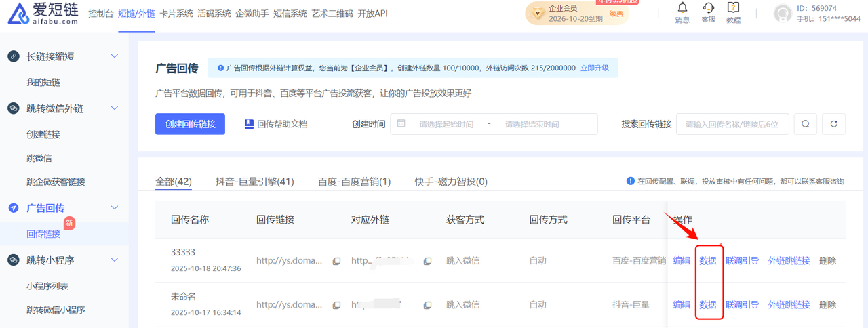Switch to the 百度-百度营销(1) tab
The height and width of the screenshot is (328, 868).
click(x=354, y=182)
